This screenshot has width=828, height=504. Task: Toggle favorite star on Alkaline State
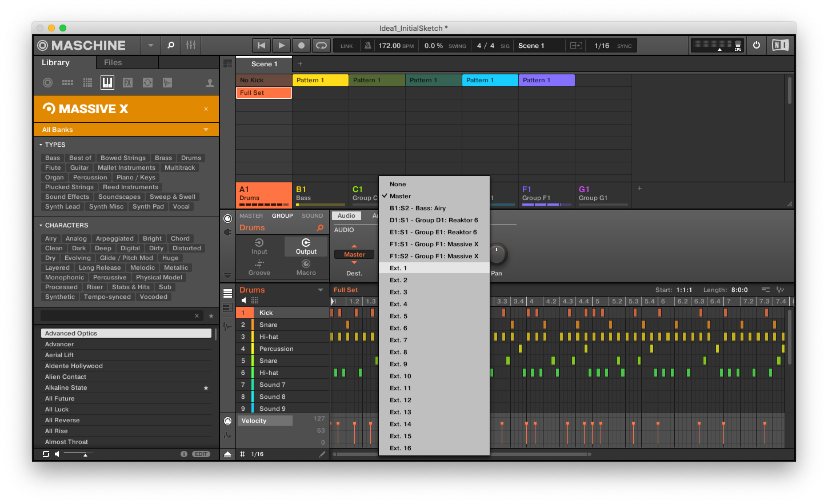(x=206, y=388)
